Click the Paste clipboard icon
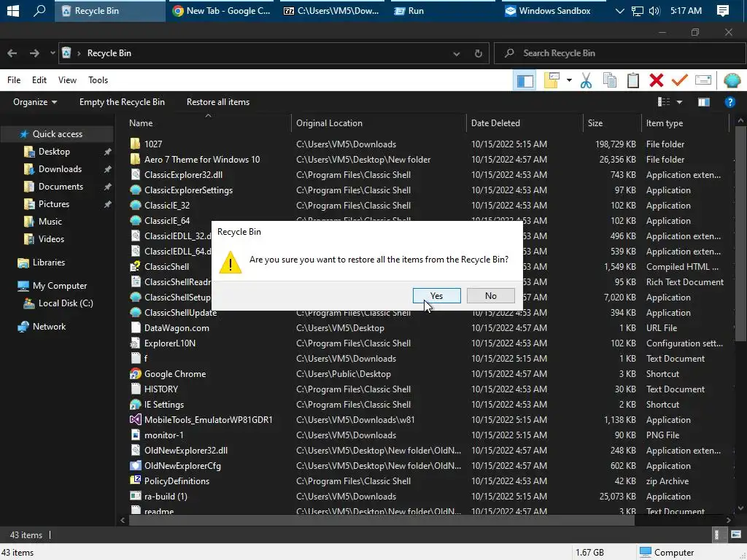Screen dimensions: 747x560 (633, 80)
